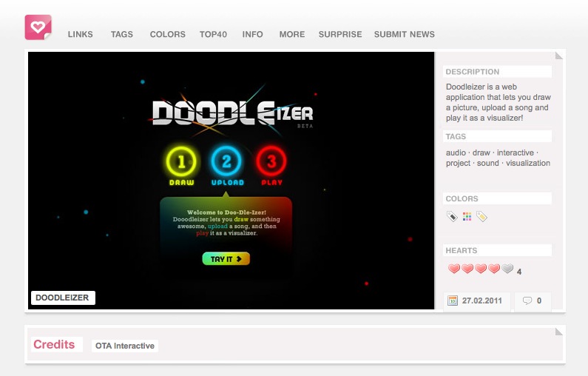Click the pink heart site logo
The height and width of the screenshot is (376, 588).
pyautogui.click(x=38, y=27)
